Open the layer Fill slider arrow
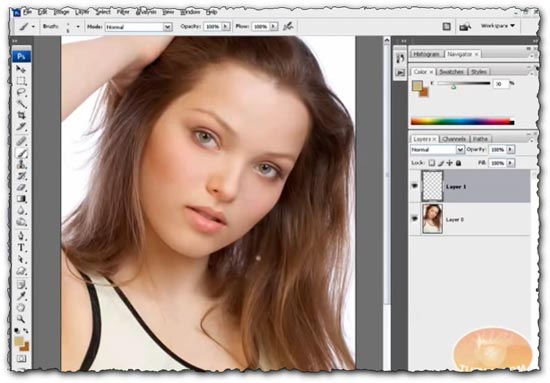Image resolution: width=550 pixels, height=383 pixels. 510,163
